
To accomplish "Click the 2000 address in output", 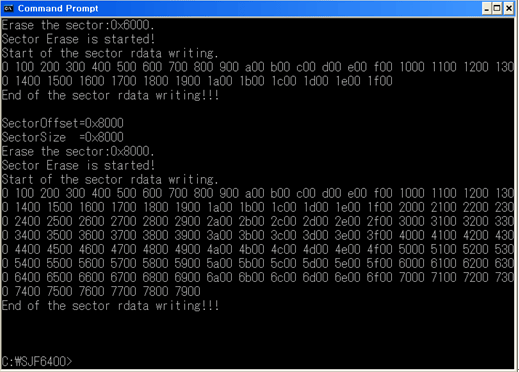I will (x=411, y=207).
